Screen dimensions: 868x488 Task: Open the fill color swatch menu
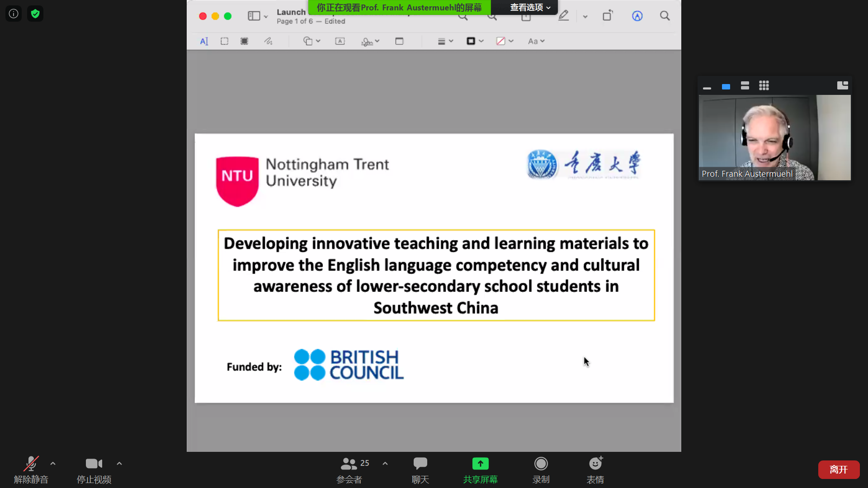pos(505,41)
